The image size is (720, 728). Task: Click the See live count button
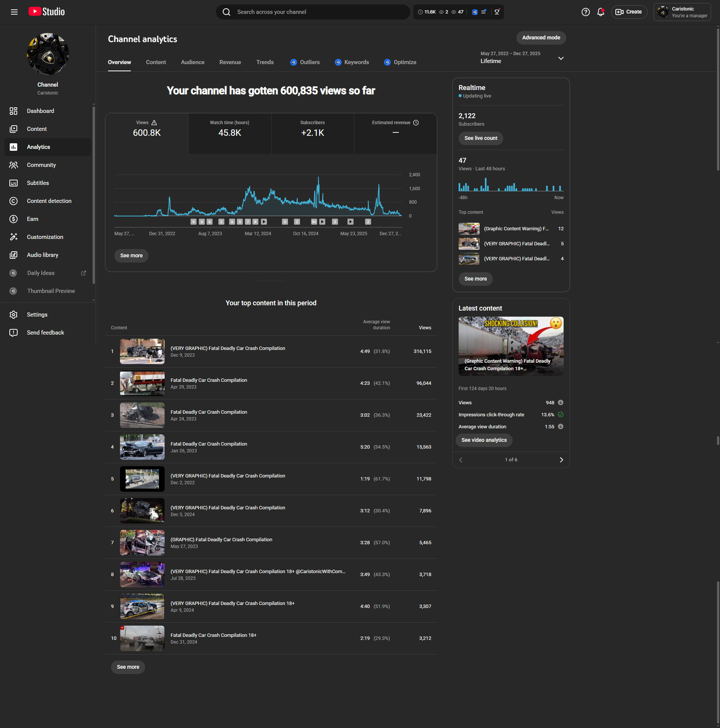480,138
